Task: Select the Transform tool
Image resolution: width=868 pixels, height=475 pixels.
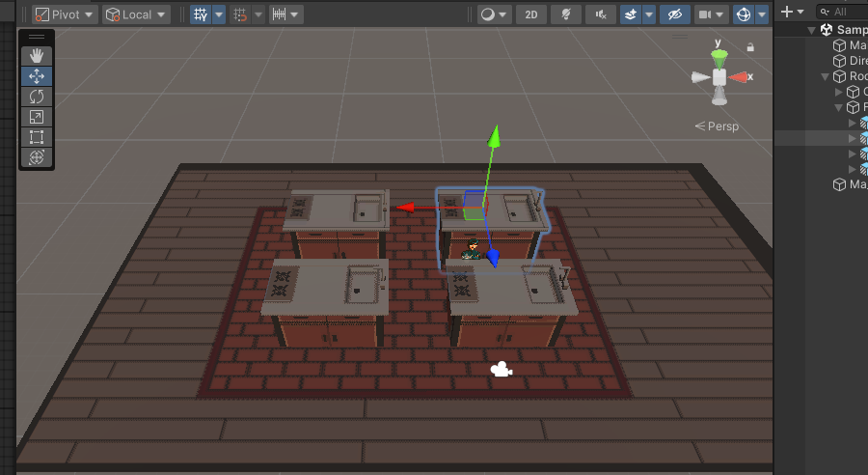Action: point(37,157)
